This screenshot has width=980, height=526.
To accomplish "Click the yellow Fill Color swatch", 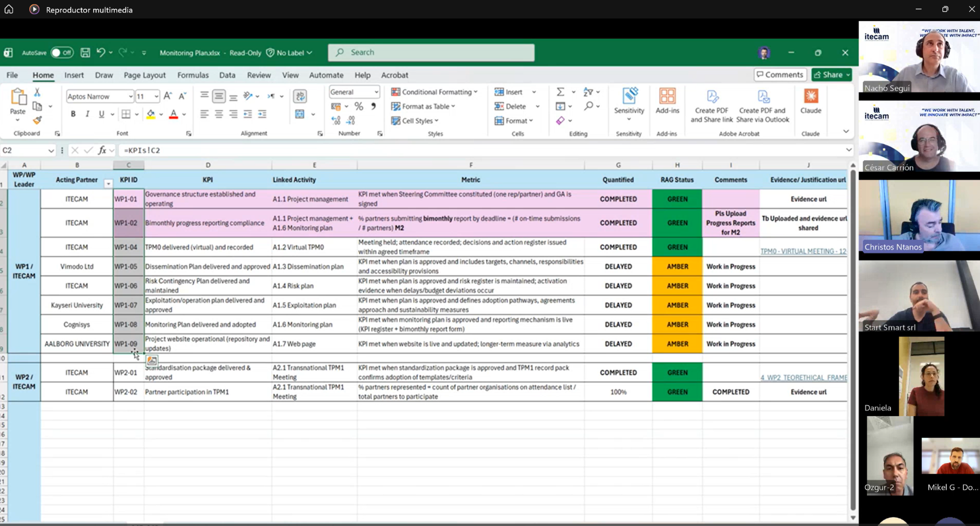I will pos(151,114).
